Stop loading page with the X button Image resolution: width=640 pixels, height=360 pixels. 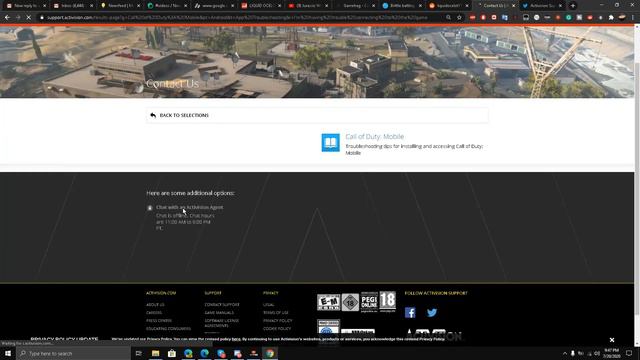pyautogui.click(x=29, y=18)
